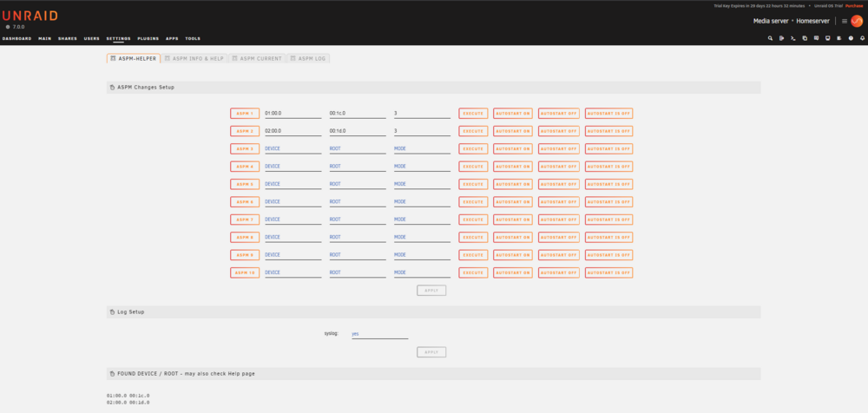Turn AUTOSTART ON for ASPM 7

(513, 220)
